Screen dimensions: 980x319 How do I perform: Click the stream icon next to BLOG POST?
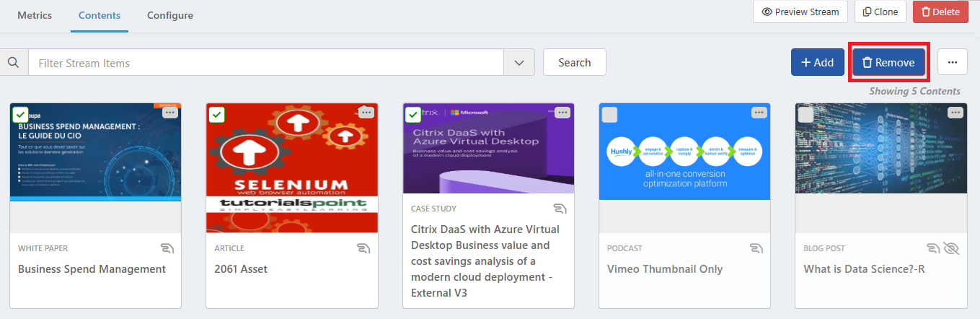click(x=933, y=248)
